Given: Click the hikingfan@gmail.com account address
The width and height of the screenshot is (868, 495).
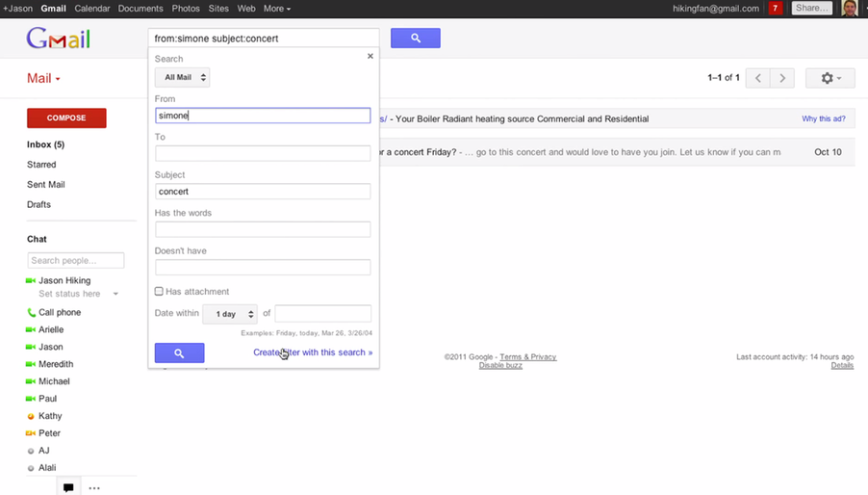Looking at the screenshot, I should coord(716,9).
